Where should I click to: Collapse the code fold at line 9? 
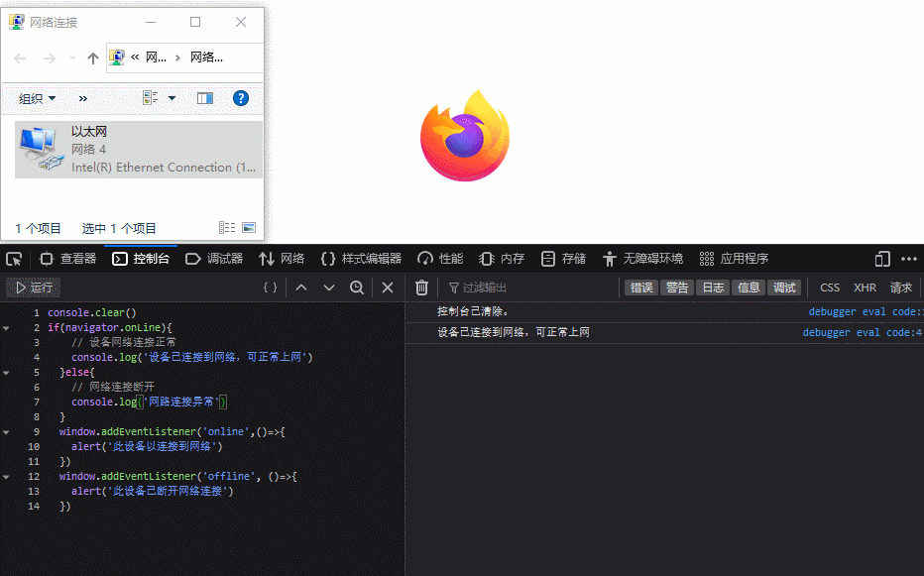point(7,432)
